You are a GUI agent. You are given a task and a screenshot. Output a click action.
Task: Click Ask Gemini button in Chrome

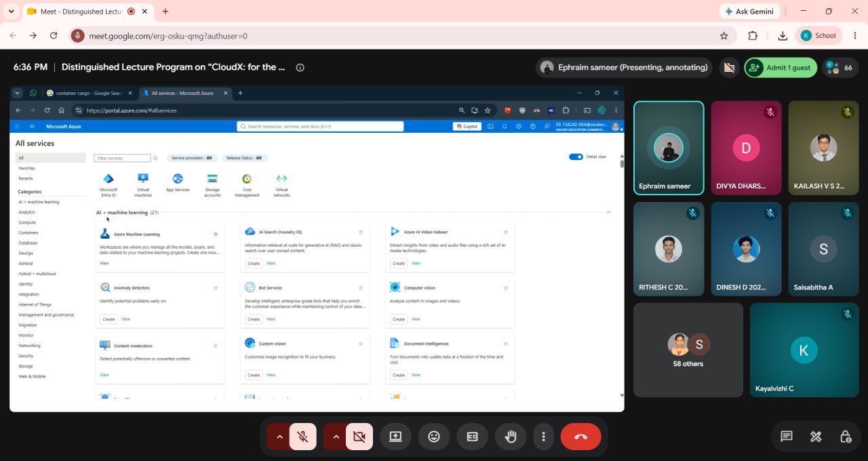(750, 12)
